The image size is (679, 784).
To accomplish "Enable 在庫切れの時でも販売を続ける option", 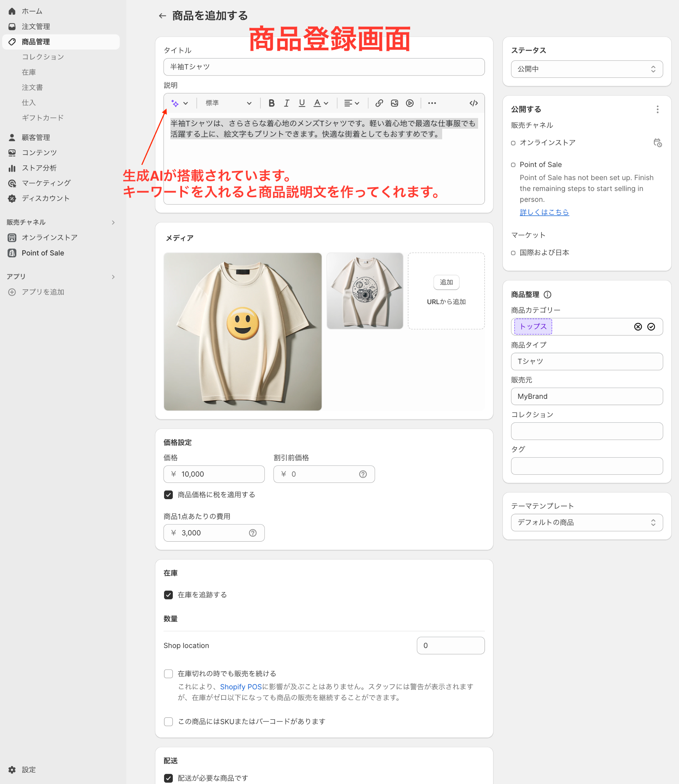I will click(168, 674).
